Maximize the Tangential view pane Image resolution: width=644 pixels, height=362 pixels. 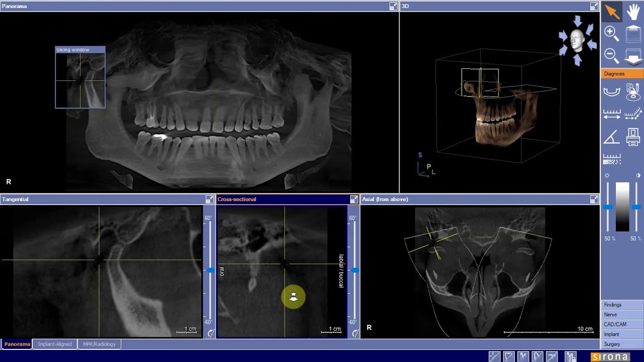210,200
